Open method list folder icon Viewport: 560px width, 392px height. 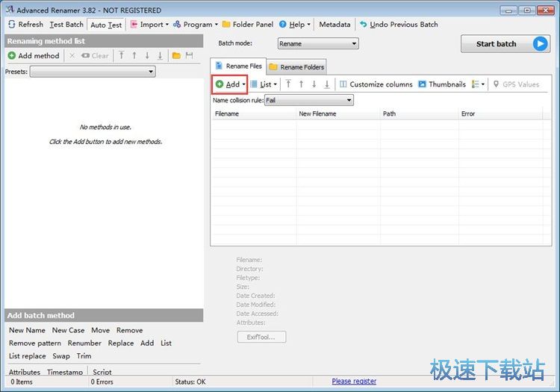tap(176, 55)
